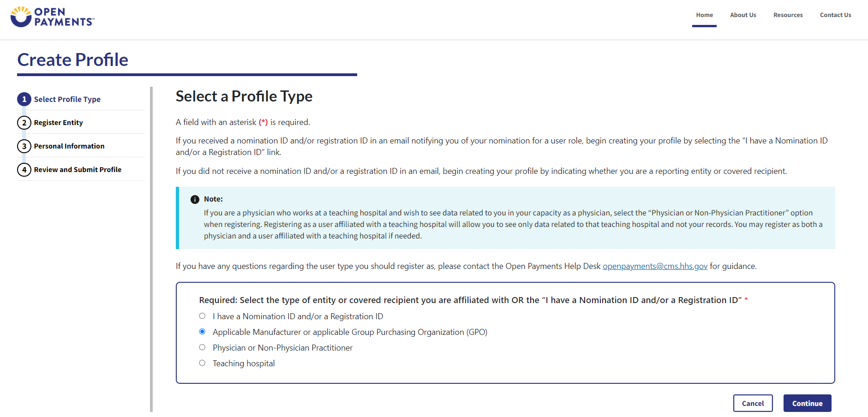Select the Teaching hospital radio button
The width and height of the screenshot is (868, 417).
click(x=202, y=363)
